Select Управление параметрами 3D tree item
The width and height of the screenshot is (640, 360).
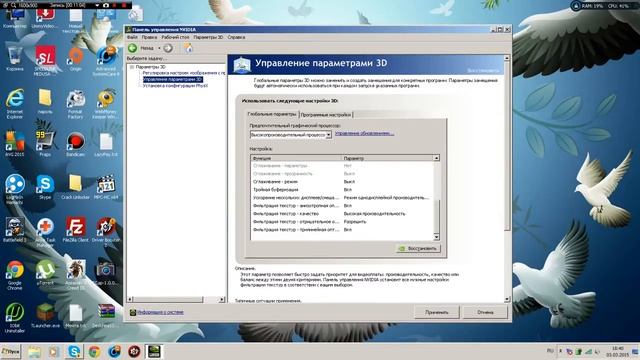[x=173, y=80]
